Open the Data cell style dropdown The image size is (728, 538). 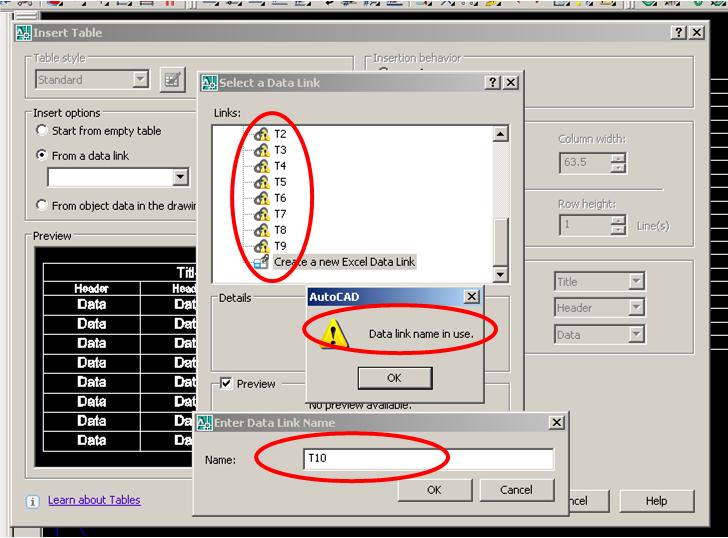[x=636, y=334]
